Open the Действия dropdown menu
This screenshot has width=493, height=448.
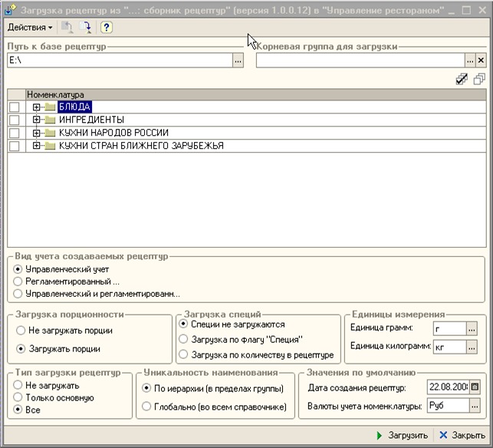[x=30, y=28]
